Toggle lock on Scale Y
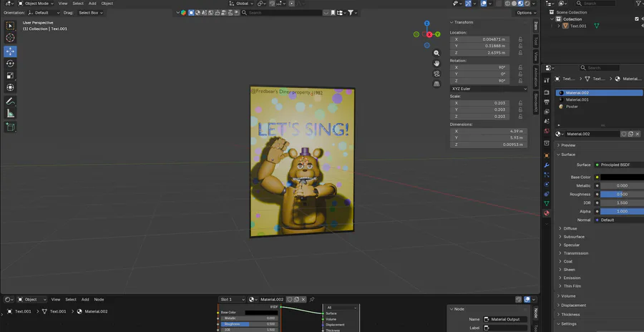The width and height of the screenshot is (644, 332). [520, 109]
